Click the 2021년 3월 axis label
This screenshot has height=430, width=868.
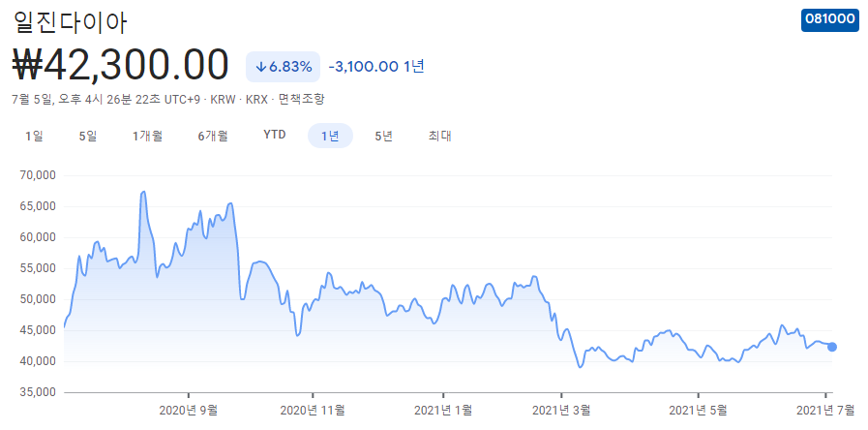point(561,411)
